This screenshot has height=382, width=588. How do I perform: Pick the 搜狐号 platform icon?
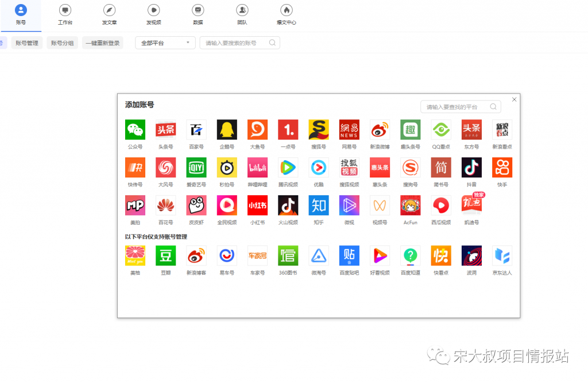coord(319,130)
